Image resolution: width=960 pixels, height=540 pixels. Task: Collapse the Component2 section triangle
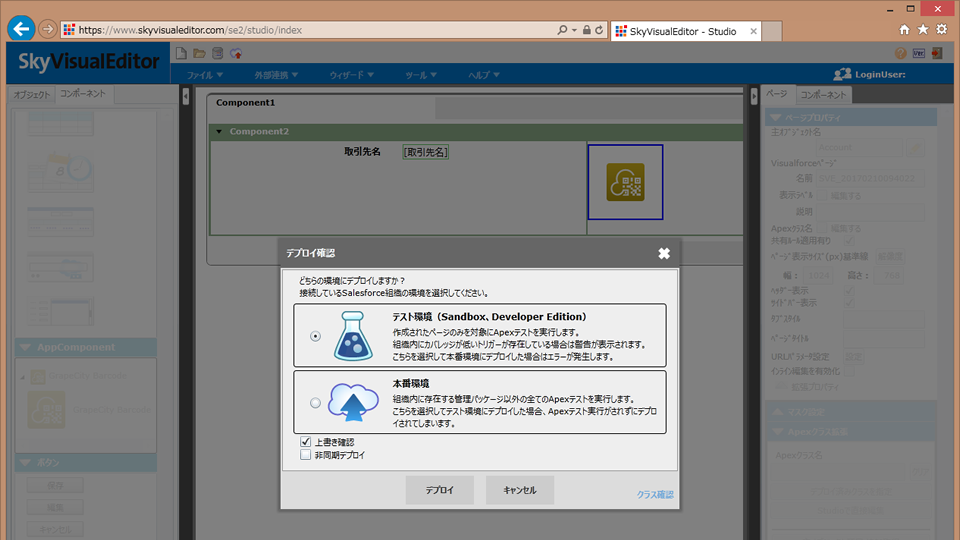(x=219, y=132)
